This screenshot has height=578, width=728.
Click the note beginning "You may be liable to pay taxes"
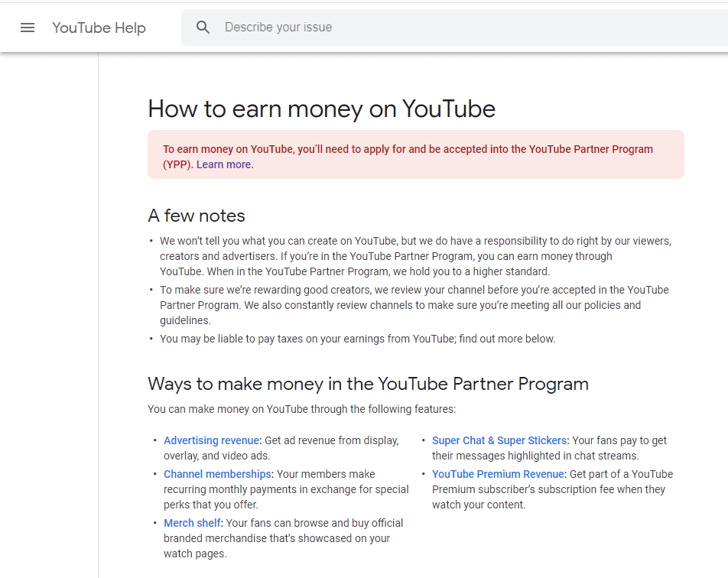[358, 339]
